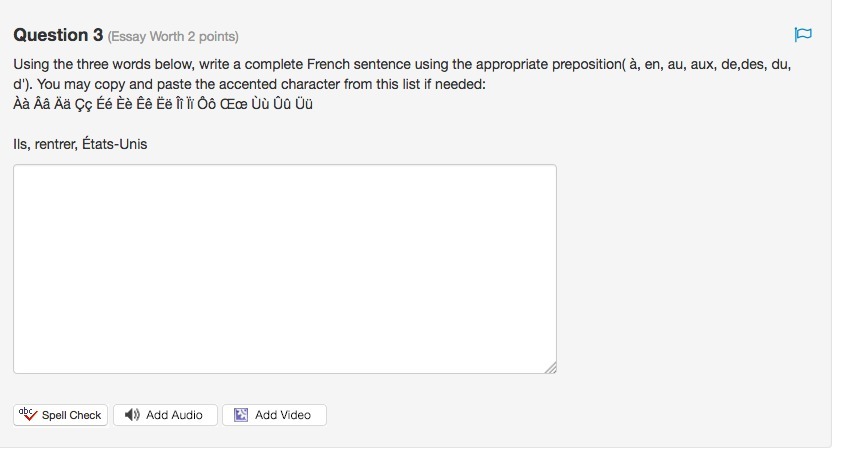850x455 pixels.
Task: Click the Question 3 heading
Action: pyautogui.click(x=58, y=36)
